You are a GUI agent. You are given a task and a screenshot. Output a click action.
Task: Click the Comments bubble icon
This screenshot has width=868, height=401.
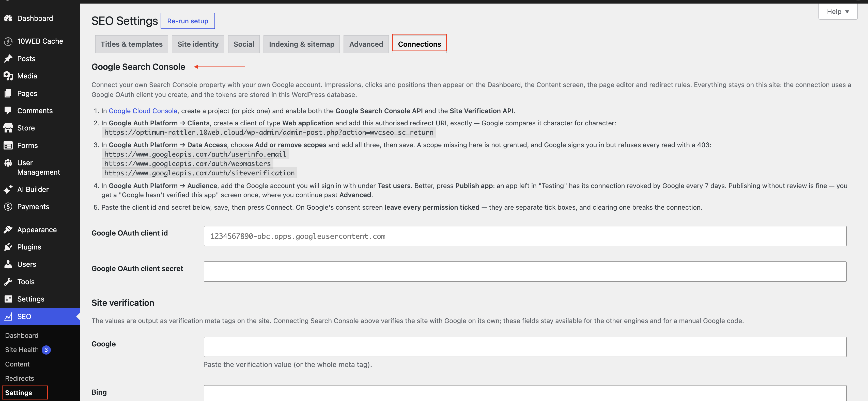tap(8, 110)
